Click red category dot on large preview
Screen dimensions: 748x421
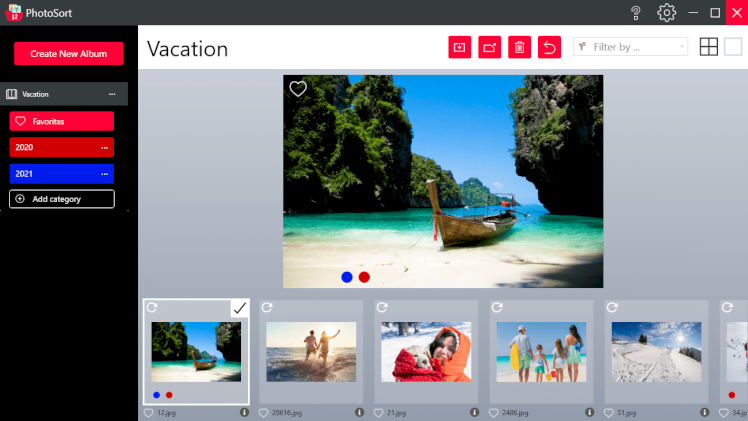click(364, 277)
